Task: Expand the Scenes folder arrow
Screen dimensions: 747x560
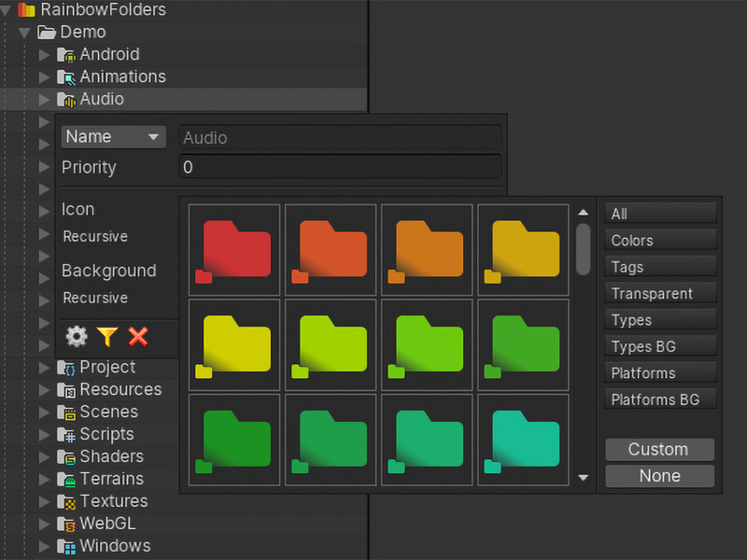Action: [x=44, y=413]
